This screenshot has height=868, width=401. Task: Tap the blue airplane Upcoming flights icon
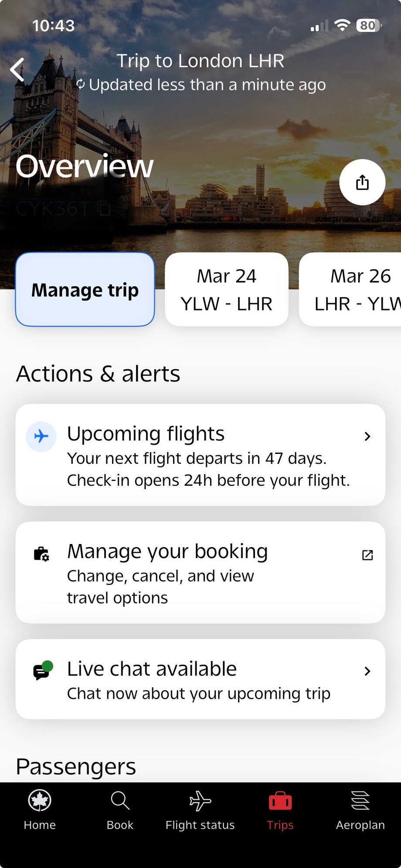pyautogui.click(x=41, y=436)
